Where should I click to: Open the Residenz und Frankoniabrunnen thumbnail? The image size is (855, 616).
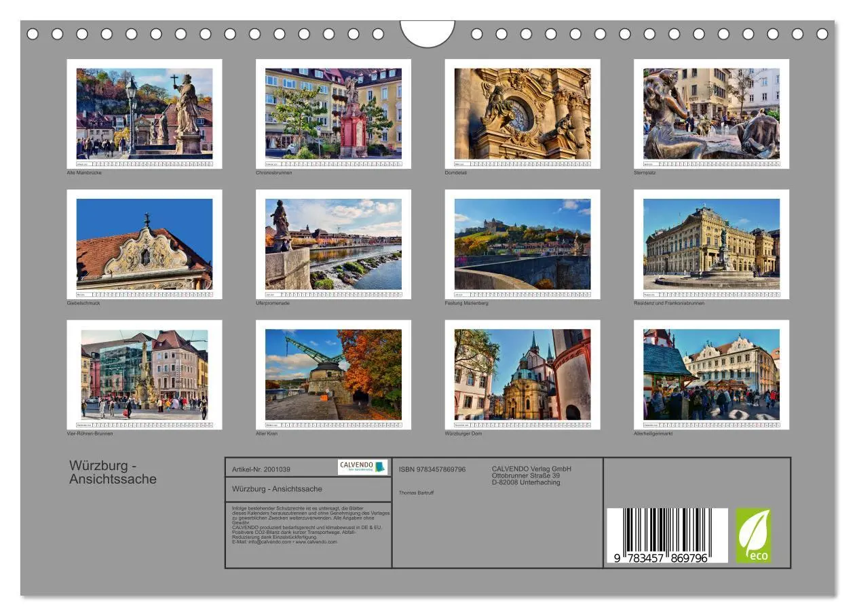[711, 244]
